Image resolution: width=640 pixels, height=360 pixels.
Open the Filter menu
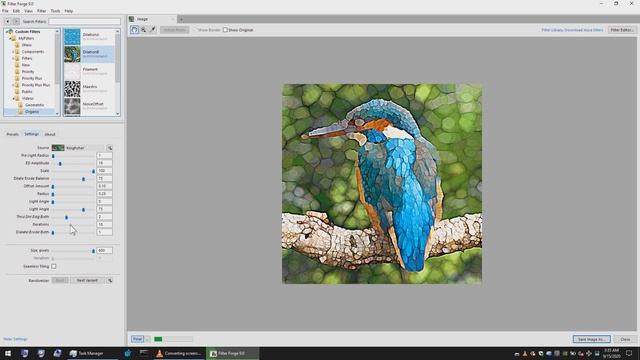coord(42,11)
